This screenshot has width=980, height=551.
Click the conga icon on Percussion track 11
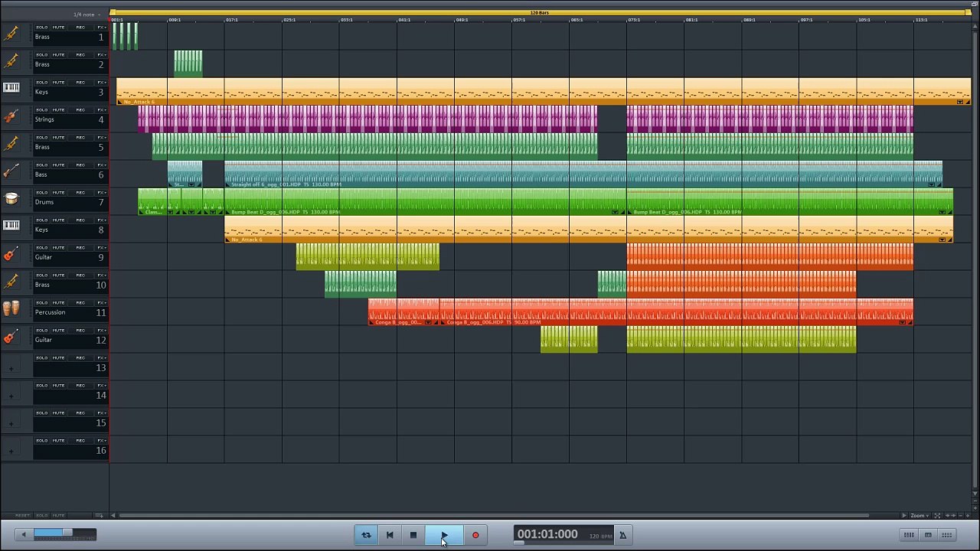tap(11, 309)
